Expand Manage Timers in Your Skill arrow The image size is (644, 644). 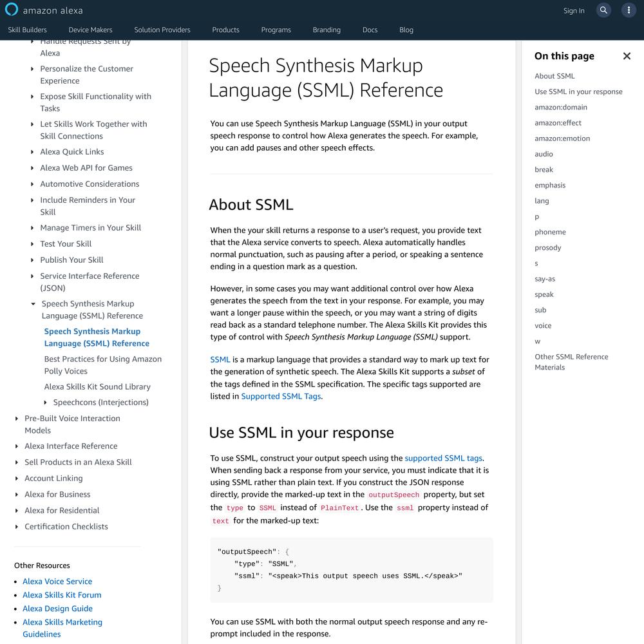click(x=32, y=228)
